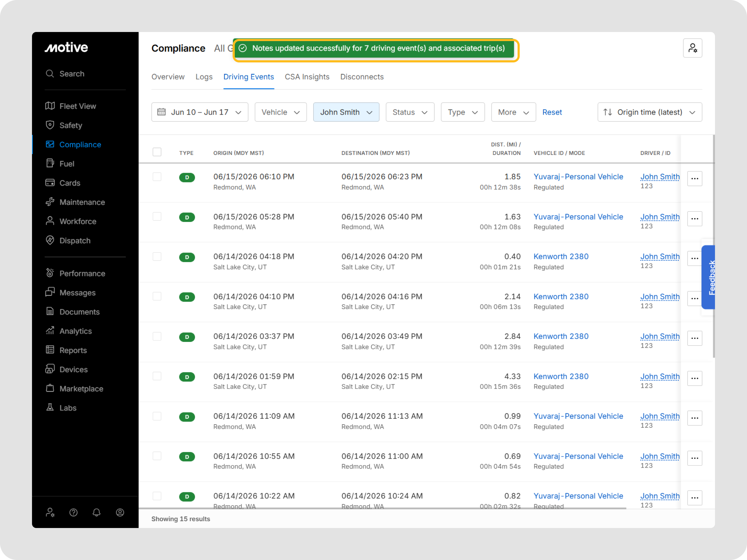747x560 pixels.
Task: Open admin settings icon at sidebar bottom
Action: 50,513
